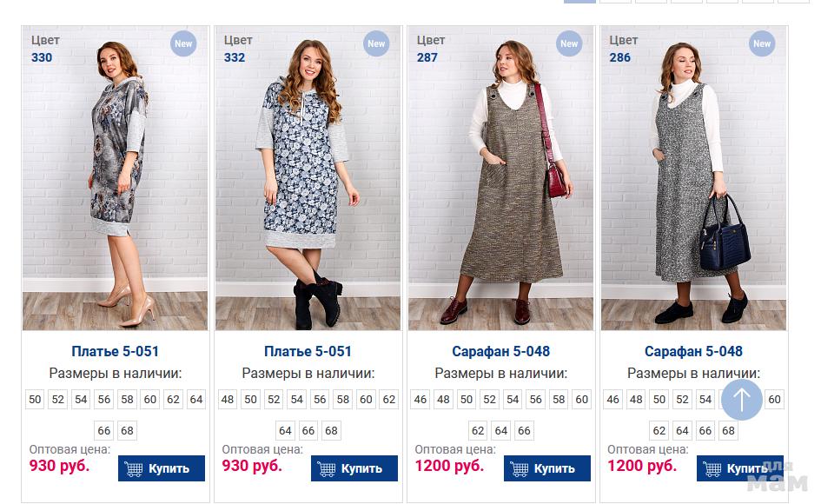The image size is (821, 504).
Task: Open the Сарафан 5-048 link for color 286
Action: 694,352
